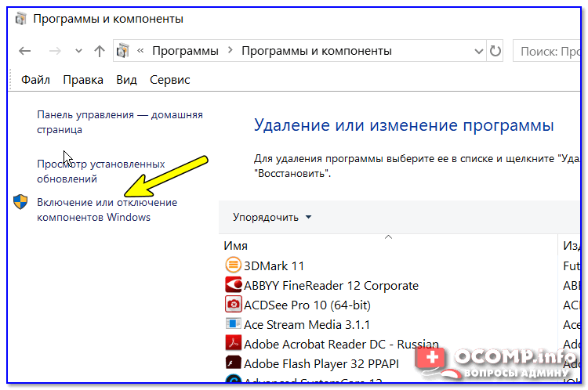Open Панель управления — домашняя страница link
Image resolution: width=588 pixels, height=390 pixels.
(x=120, y=122)
